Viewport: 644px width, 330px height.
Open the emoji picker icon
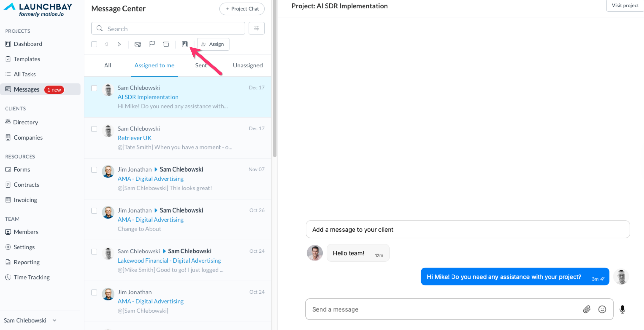pos(602,309)
